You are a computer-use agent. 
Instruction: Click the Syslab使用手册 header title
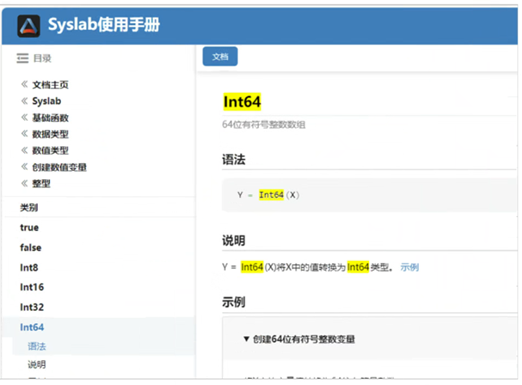point(104,25)
